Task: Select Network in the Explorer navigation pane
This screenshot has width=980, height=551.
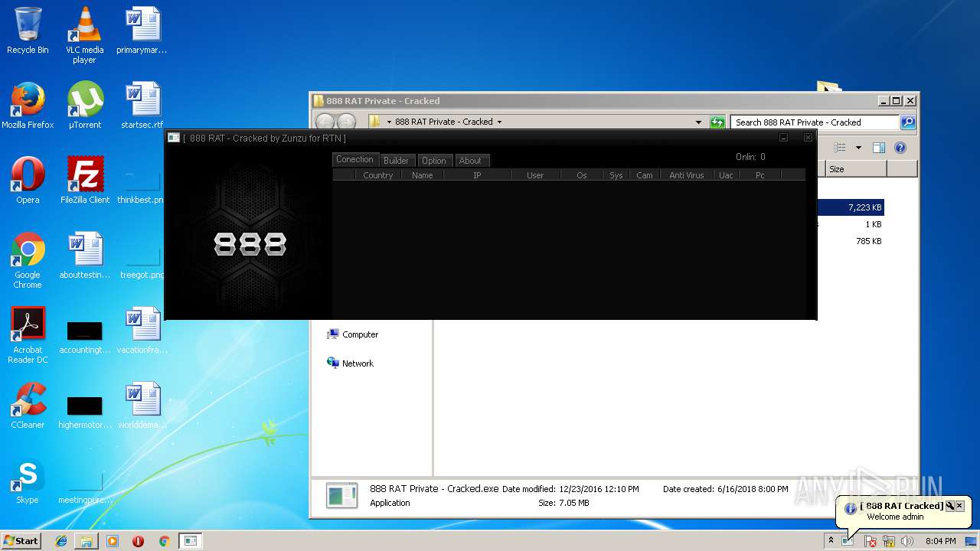Action: 350,364
